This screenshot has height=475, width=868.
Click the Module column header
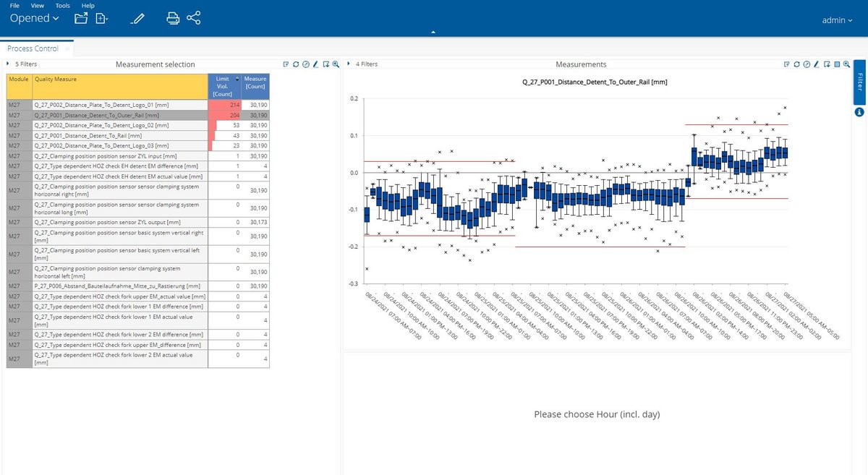coord(19,86)
